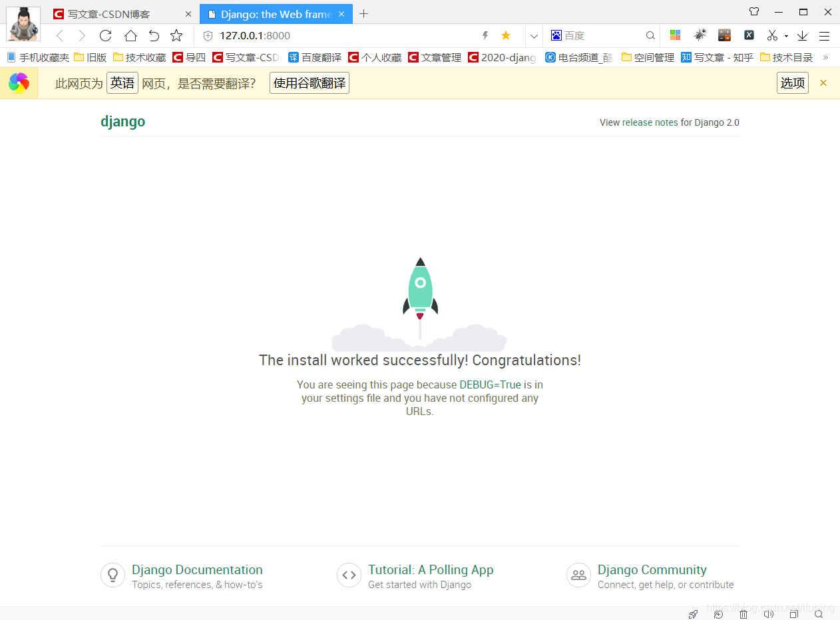Reload the page with the refresh icon

pyautogui.click(x=105, y=36)
